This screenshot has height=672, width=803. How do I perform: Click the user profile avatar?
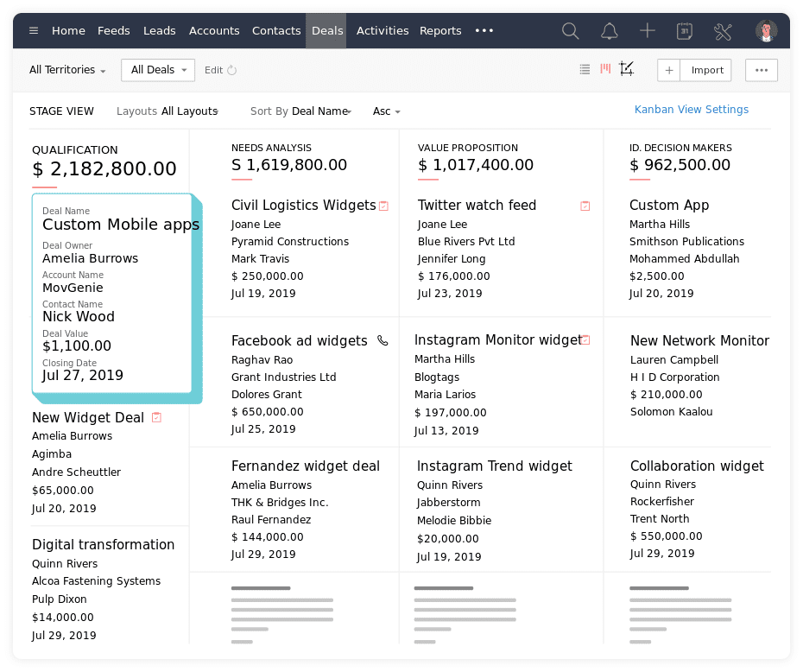point(767,31)
